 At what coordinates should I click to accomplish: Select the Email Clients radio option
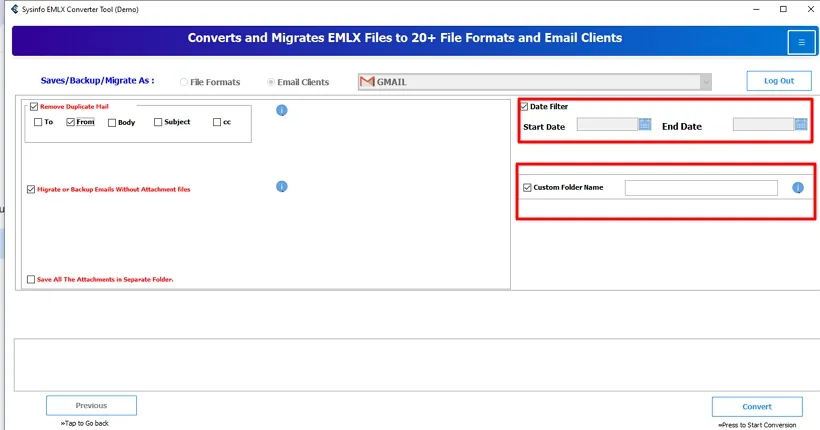pos(271,82)
